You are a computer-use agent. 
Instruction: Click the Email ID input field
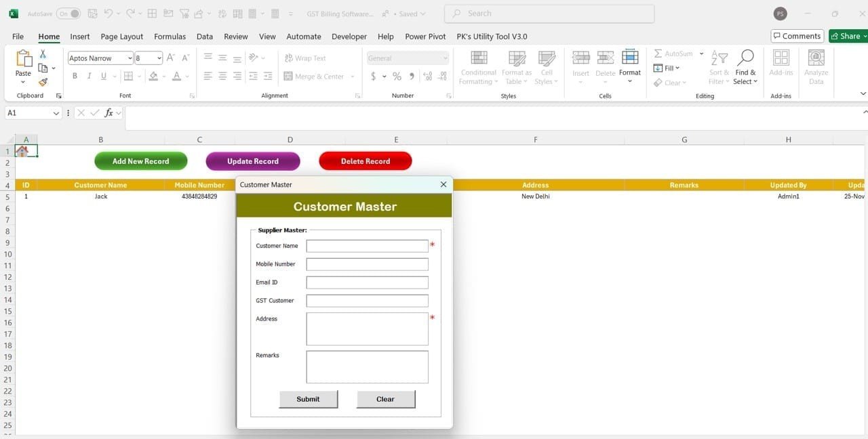click(x=367, y=283)
